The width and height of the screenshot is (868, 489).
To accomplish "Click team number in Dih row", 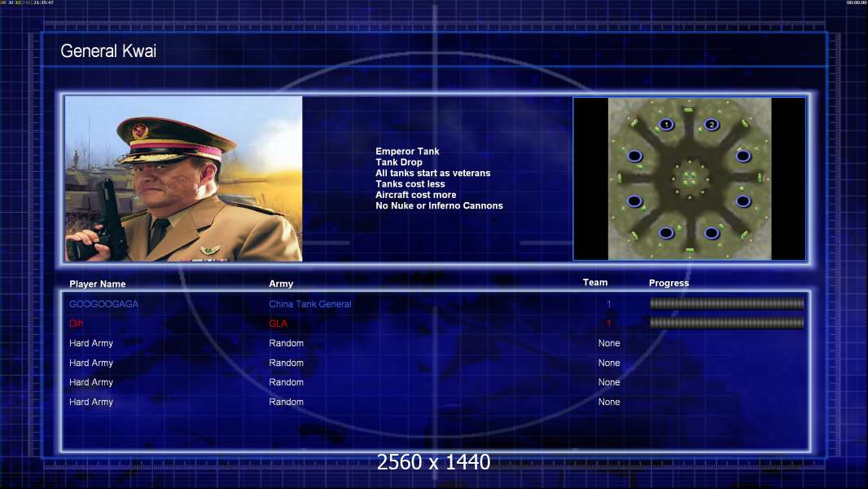I will [x=609, y=324].
